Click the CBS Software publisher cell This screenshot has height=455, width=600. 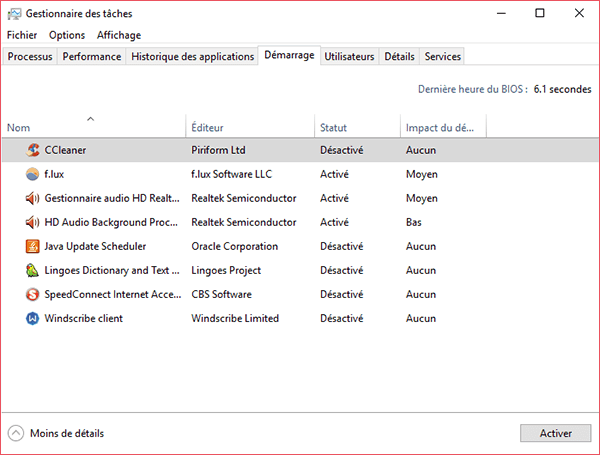coord(222,294)
